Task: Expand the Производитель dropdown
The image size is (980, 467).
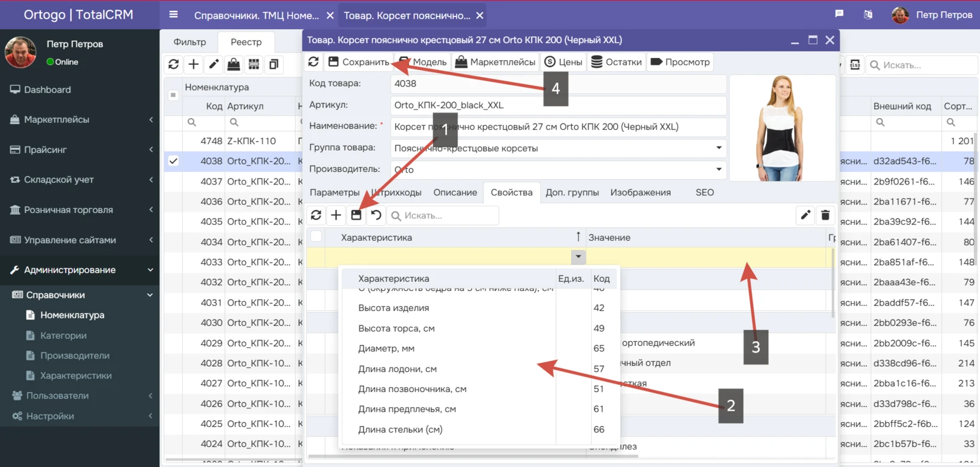Action: pyautogui.click(x=719, y=169)
